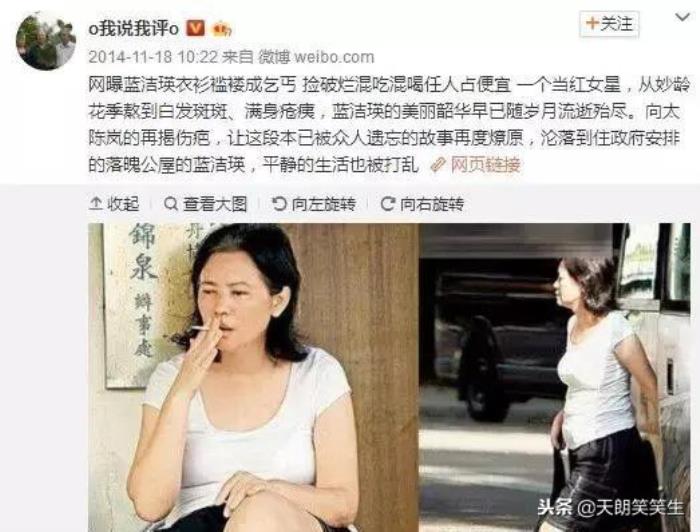View the full-size image via 查看大图

pyautogui.click(x=205, y=204)
